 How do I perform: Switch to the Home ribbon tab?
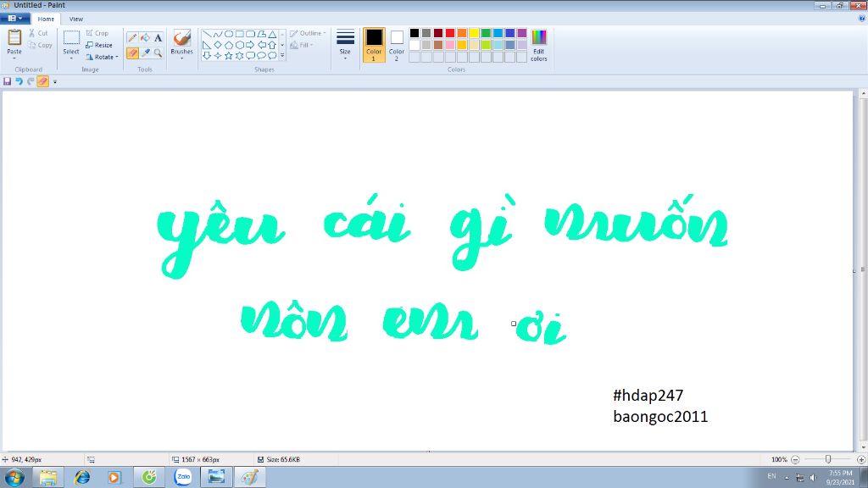pyautogui.click(x=46, y=19)
